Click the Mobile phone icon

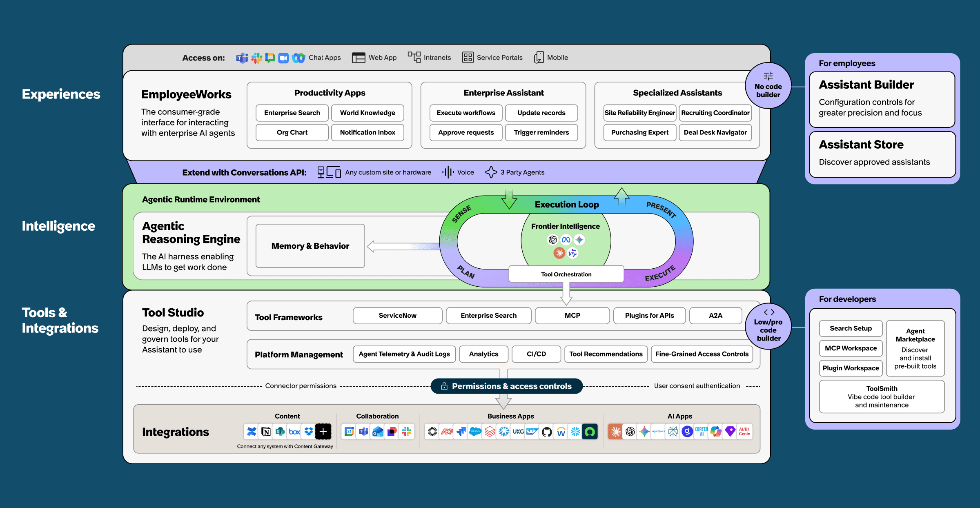(x=539, y=58)
